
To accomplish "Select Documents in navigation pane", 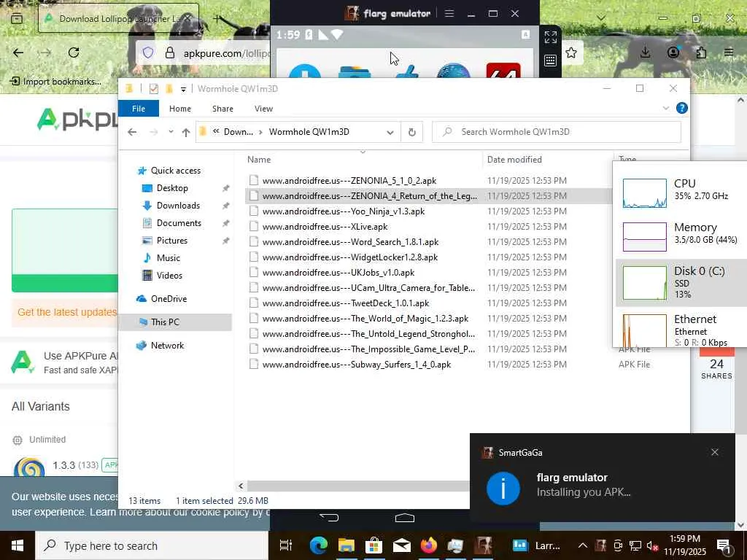I will pos(179,223).
